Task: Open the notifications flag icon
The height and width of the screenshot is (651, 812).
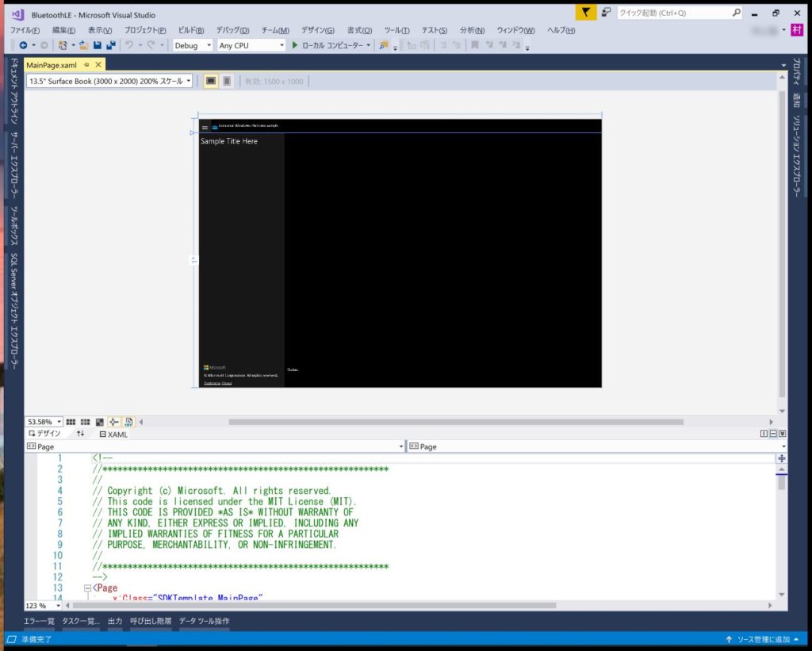Action: (586, 13)
